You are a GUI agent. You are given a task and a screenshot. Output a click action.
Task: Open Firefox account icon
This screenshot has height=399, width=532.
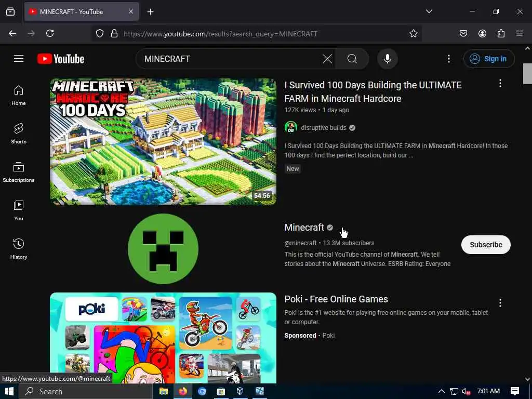482,33
